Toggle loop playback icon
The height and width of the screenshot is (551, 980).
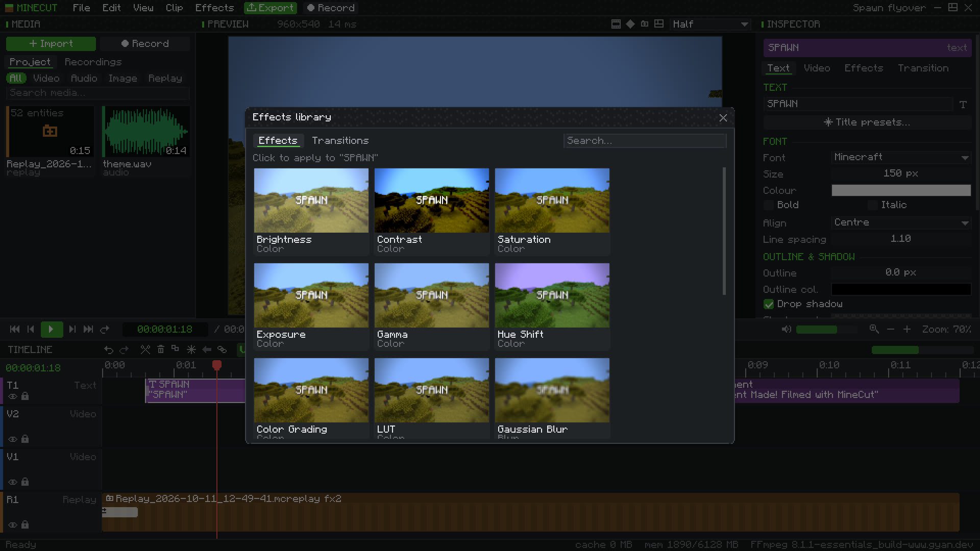(x=105, y=329)
